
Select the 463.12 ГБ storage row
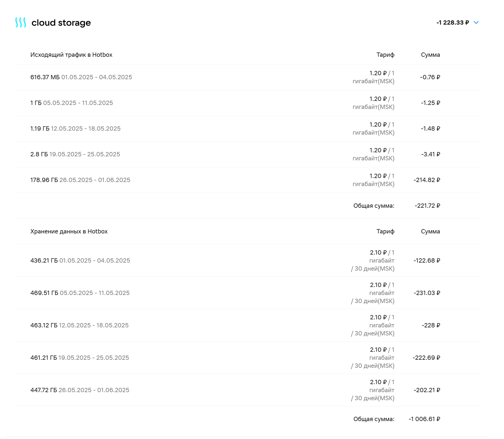point(247,325)
